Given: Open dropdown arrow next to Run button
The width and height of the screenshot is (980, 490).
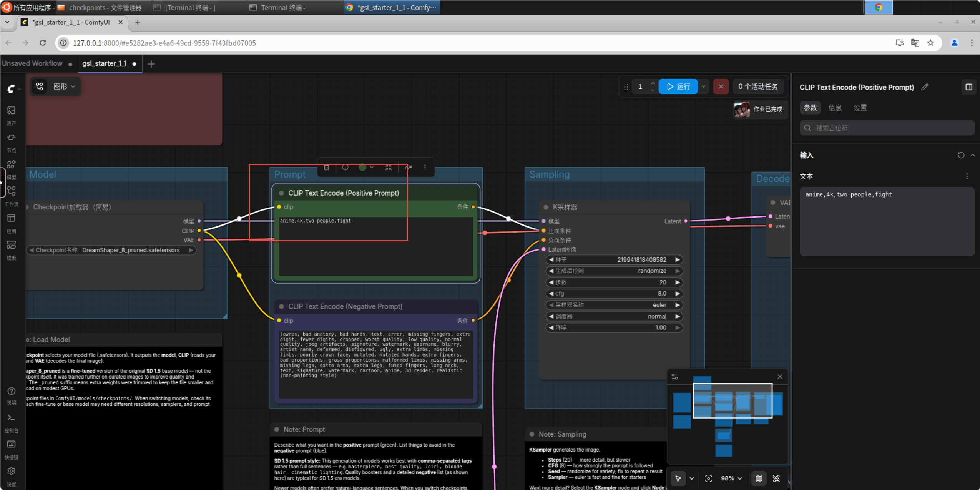Looking at the screenshot, I should (x=703, y=87).
